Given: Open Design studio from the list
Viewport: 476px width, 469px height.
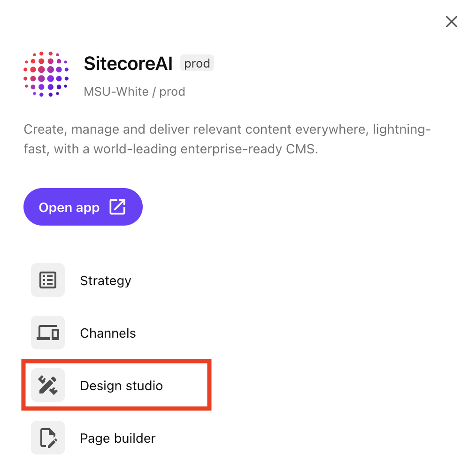Looking at the screenshot, I should pos(121,385).
